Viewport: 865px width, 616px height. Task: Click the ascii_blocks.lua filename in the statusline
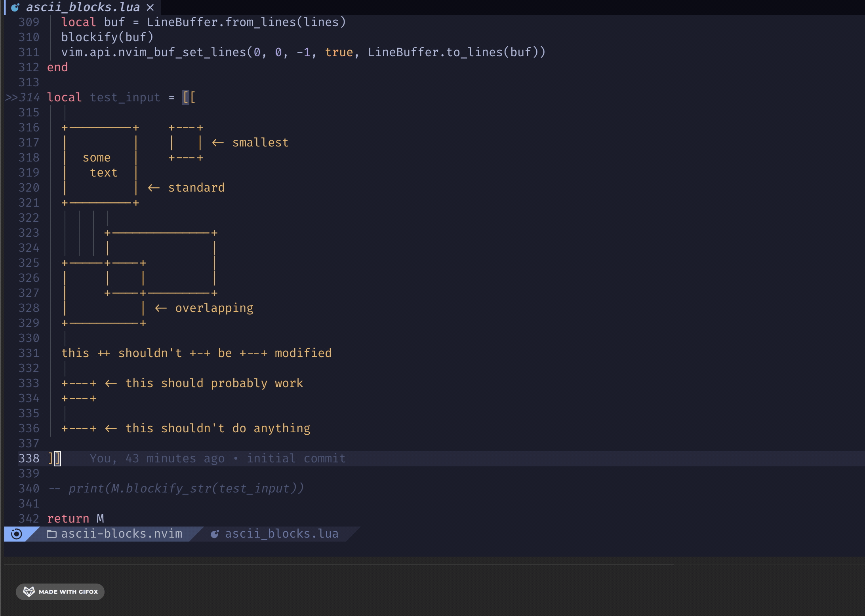click(x=282, y=534)
